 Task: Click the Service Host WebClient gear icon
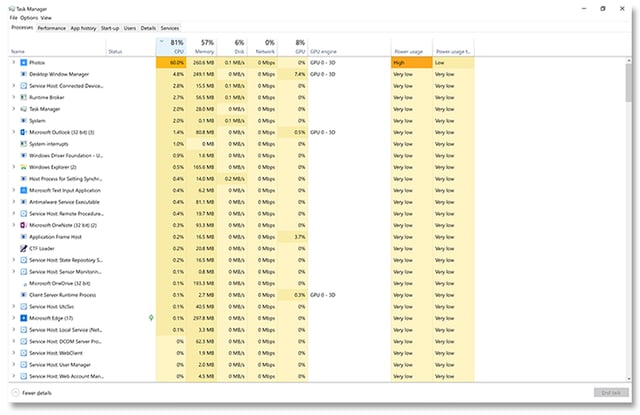24,353
